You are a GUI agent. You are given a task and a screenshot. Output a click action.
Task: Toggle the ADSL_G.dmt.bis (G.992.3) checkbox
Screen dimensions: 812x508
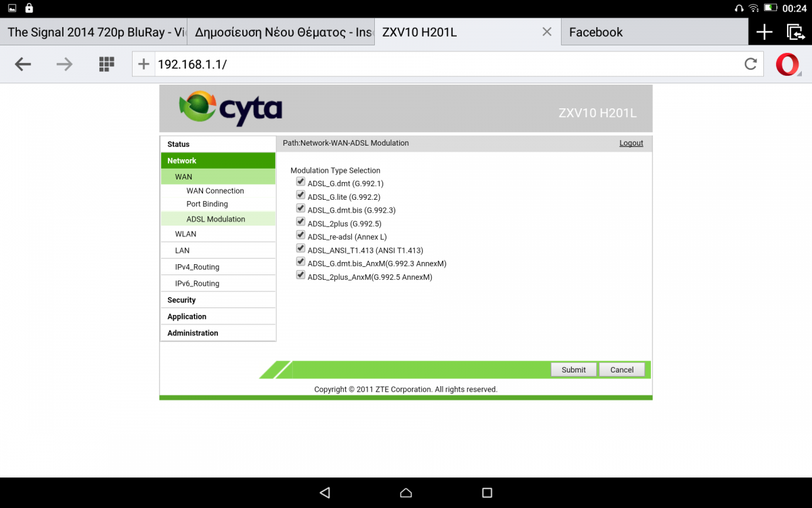pyautogui.click(x=300, y=209)
